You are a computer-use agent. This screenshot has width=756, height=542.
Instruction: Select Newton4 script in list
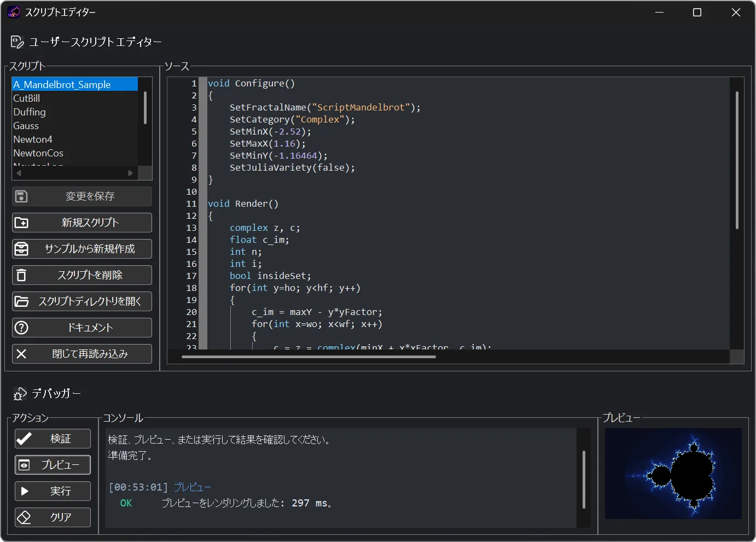click(75, 139)
